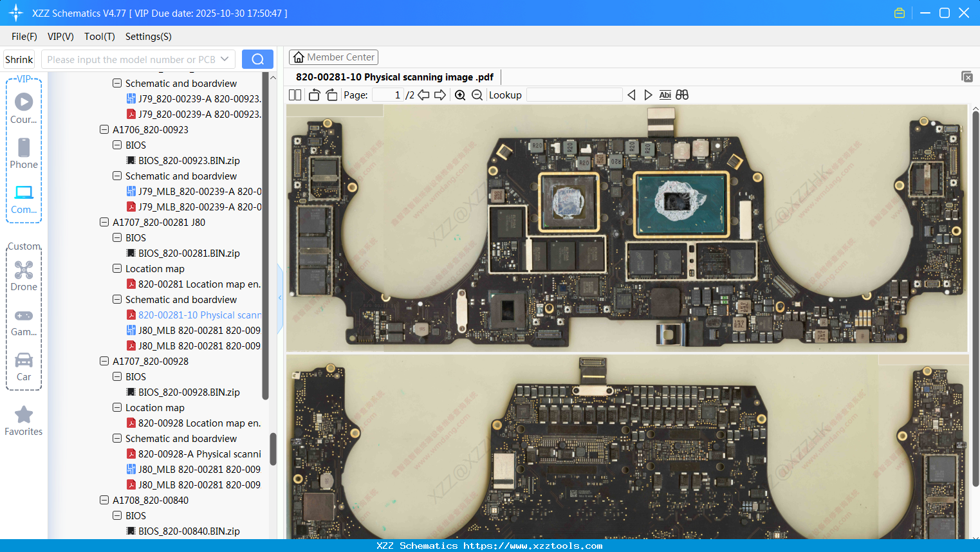Click the PDF viewer vertical scrollbar

coord(975,299)
